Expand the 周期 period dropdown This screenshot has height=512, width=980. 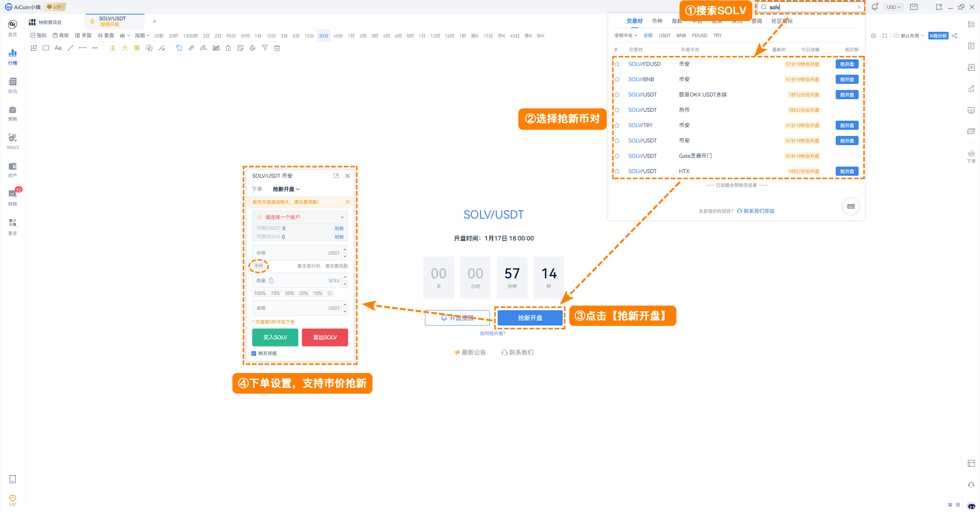click(x=142, y=36)
